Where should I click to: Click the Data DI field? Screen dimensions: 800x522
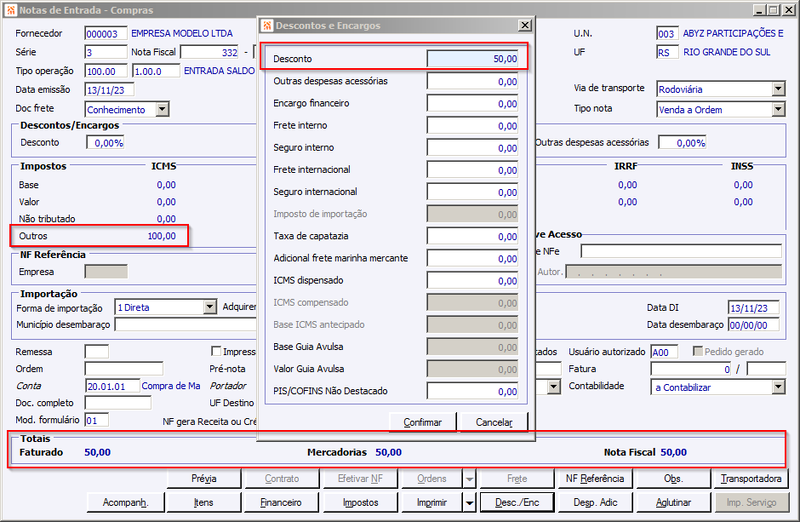click(x=754, y=308)
